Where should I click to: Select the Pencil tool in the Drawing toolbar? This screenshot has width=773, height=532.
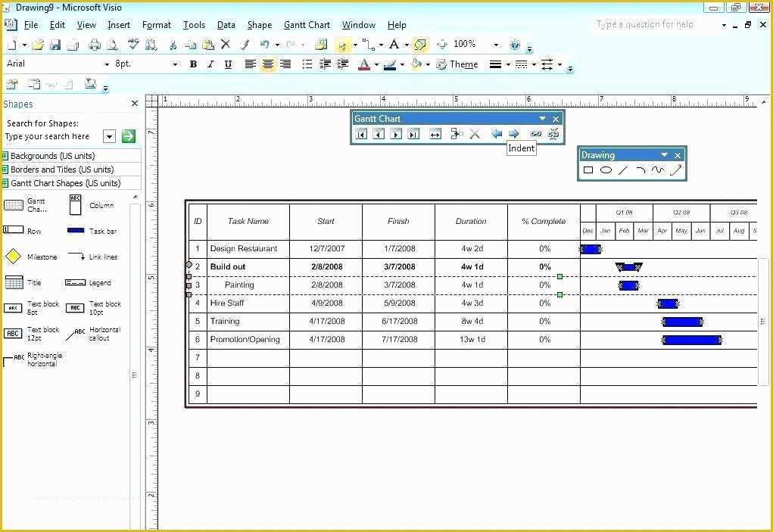(676, 170)
